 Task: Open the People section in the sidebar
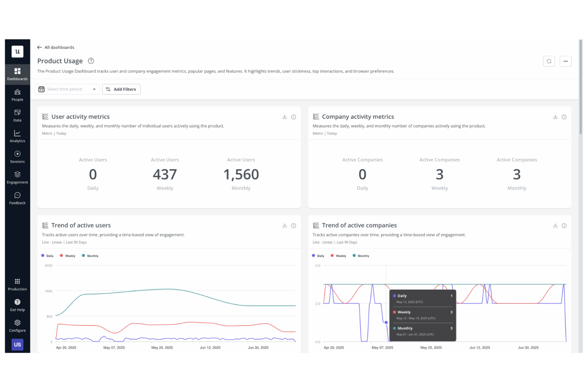[x=17, y=95]
